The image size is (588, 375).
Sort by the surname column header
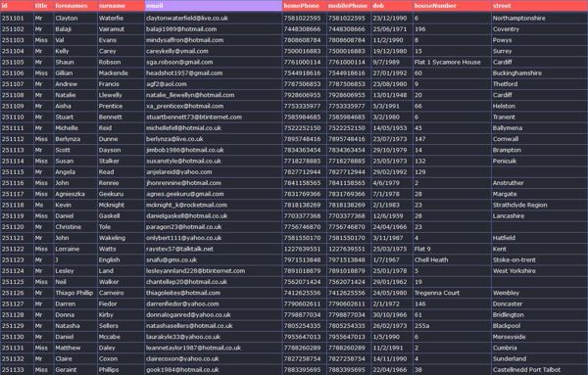pyautogui.click(x=121, y=6)
